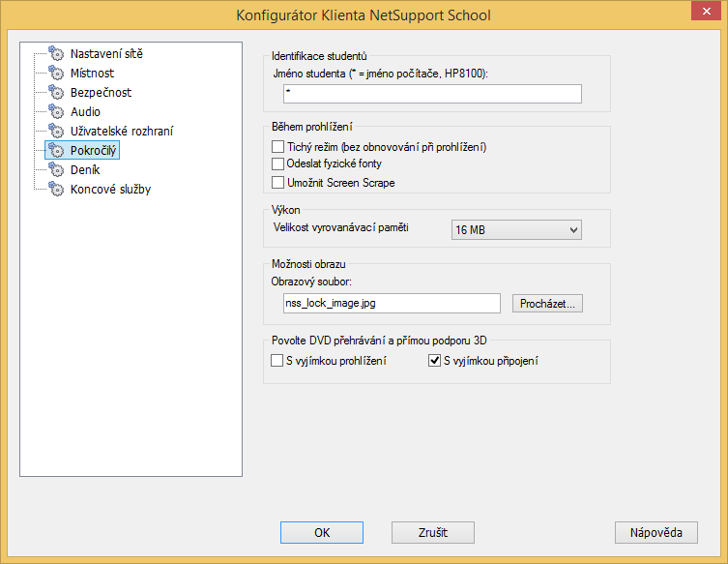Select the Audio tree entry
This screenshot has width=728, height=564.
coord(85,112)
